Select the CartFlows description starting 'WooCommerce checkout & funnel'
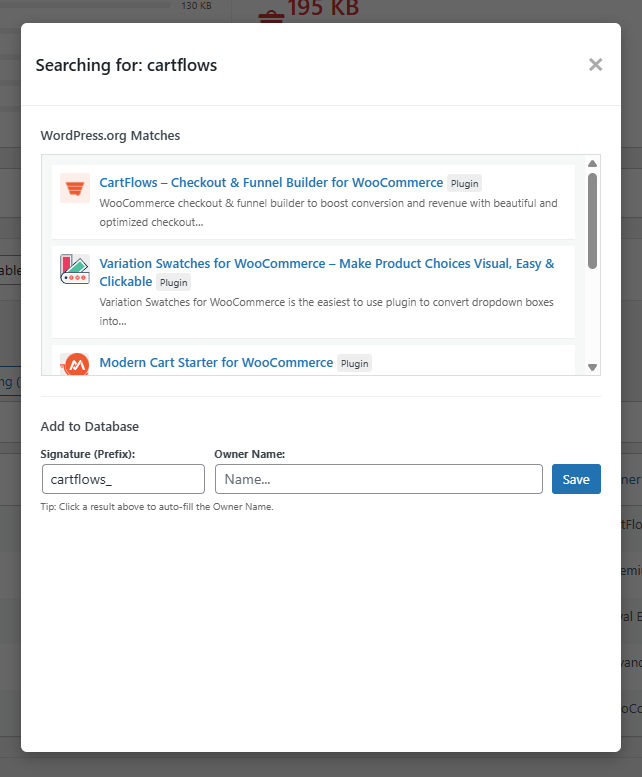The height and width of the screenshot is (777, 642). 328,213
